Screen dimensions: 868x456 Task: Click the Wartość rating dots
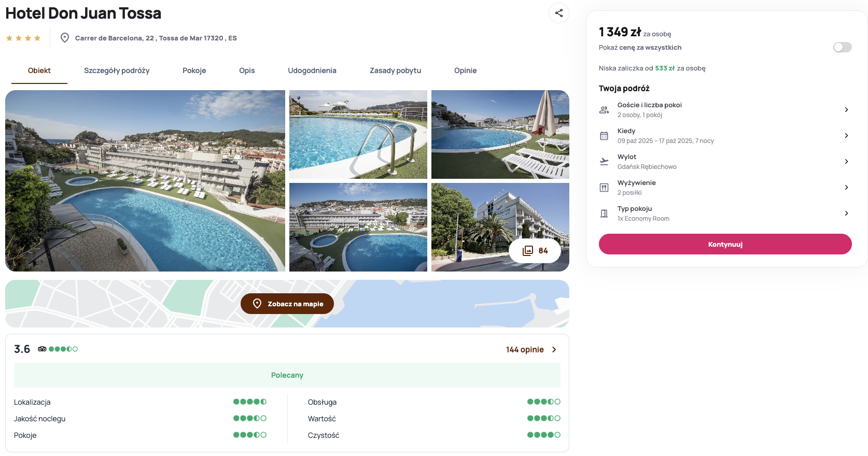point(544,418)
